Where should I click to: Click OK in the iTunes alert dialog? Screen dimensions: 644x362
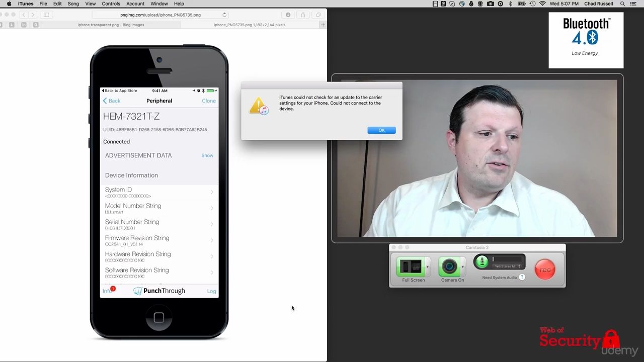coord(381,130)
